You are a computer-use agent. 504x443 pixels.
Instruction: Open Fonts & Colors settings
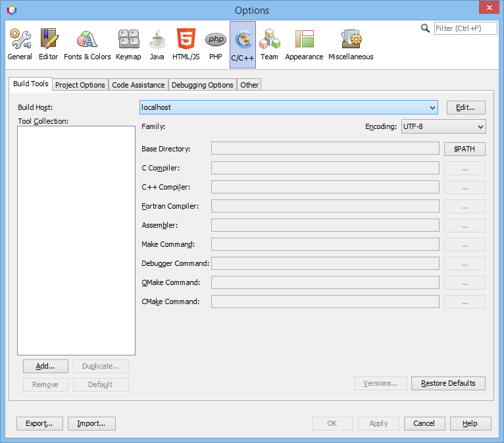[87, 44]
